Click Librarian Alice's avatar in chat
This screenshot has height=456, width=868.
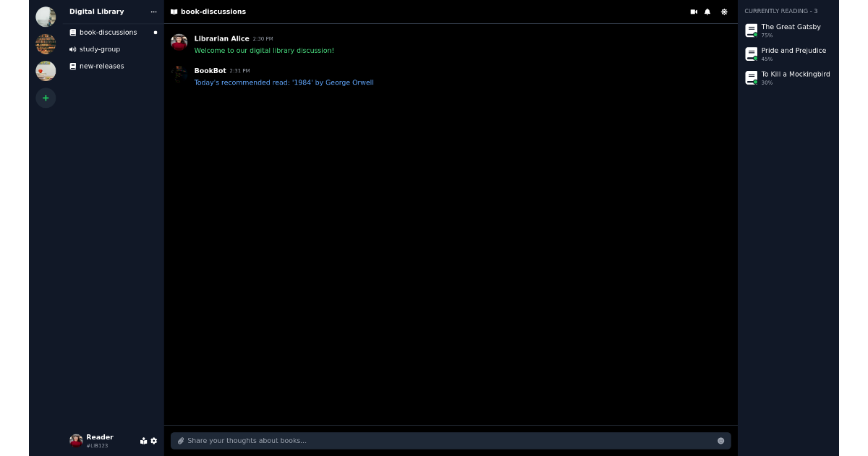click(179, 42)
